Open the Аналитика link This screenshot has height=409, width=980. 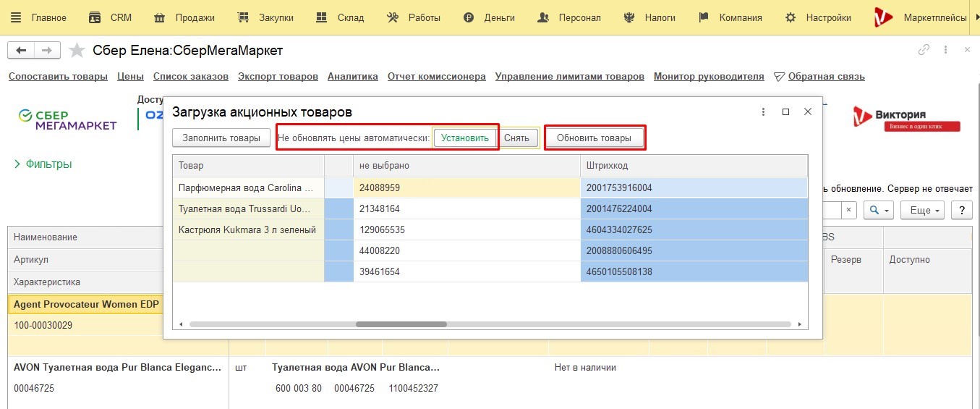(353, 76)
